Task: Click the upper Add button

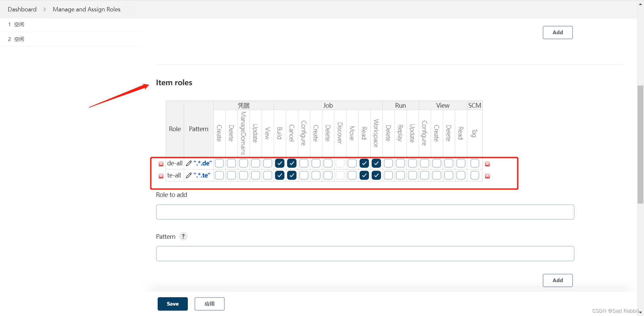Action: [x=558, y=33]
